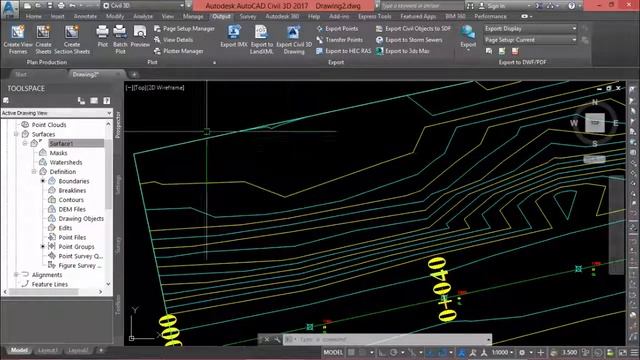Switch to the Home ribbon tab
Screen dimensions: 640x360
pos(33,16)
